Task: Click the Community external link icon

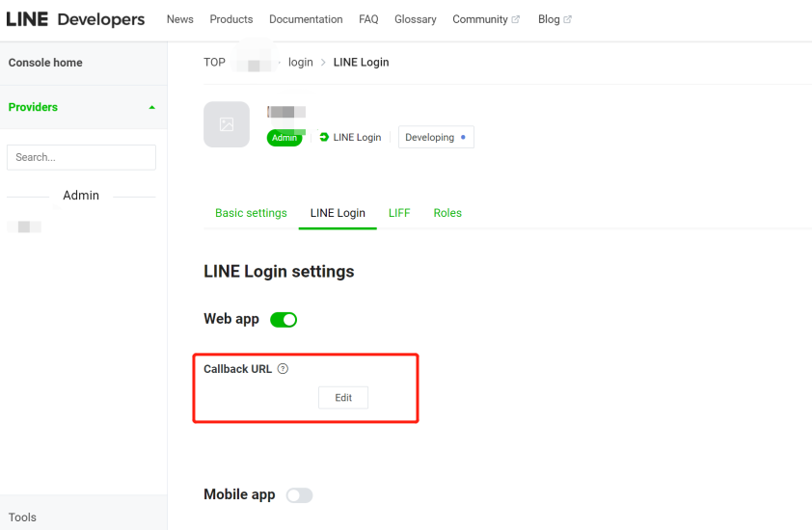Action: [x=515, y=19]
